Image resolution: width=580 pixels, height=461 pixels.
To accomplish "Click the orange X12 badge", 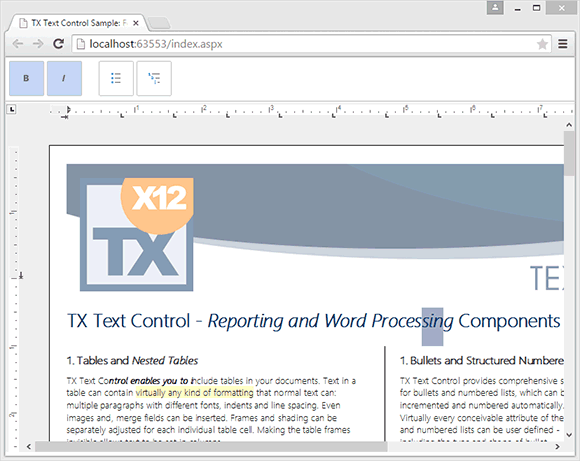I will pos(158,205).
